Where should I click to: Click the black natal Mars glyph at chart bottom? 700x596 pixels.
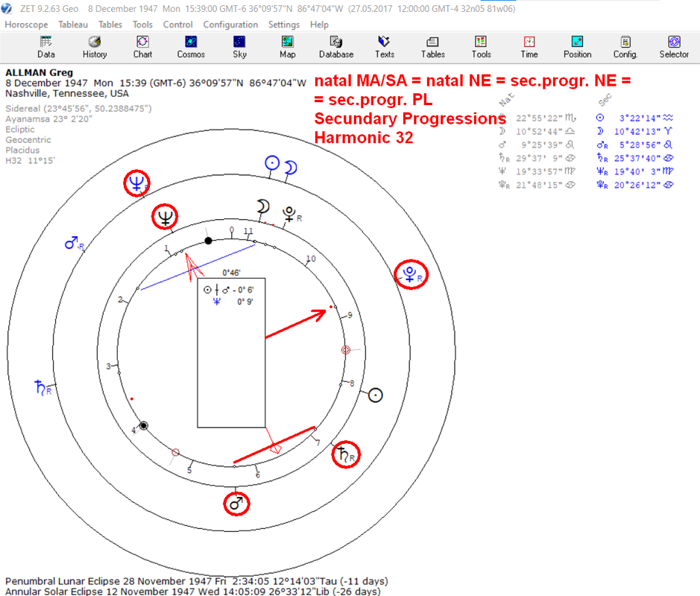236,504
